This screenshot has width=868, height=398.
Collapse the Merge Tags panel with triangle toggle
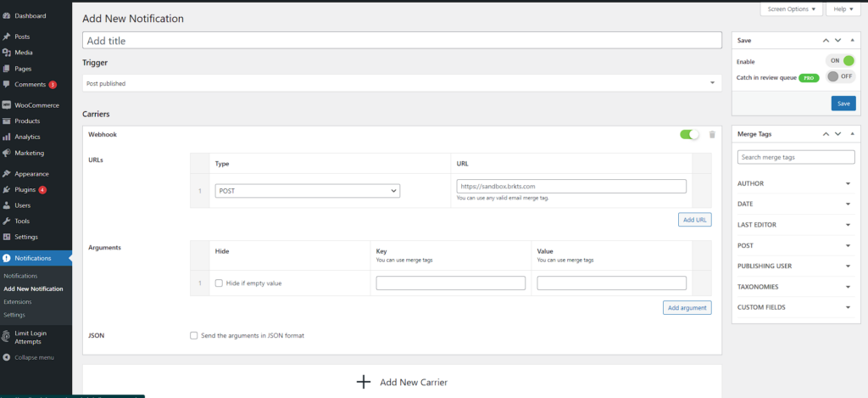click(x=851, y=134)
